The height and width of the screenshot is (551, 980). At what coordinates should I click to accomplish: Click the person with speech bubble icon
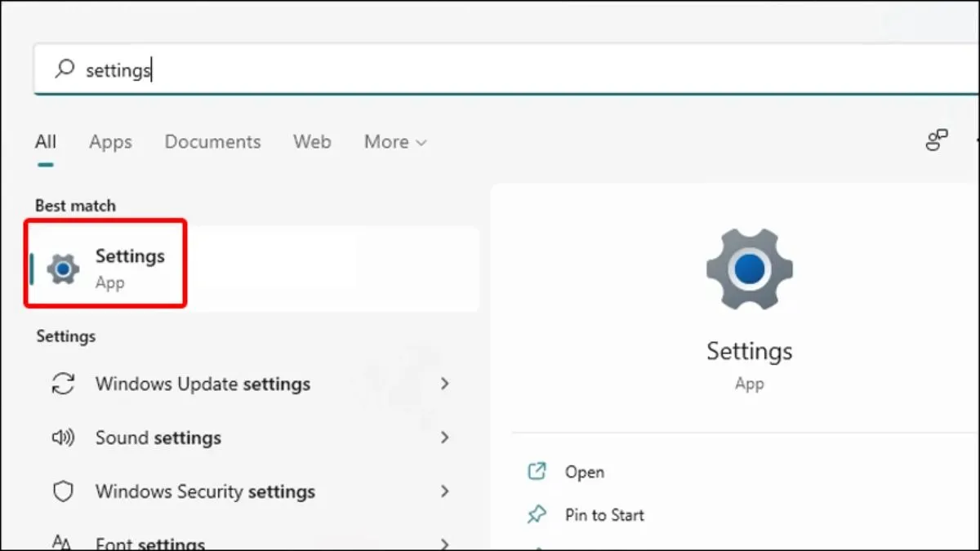click(936, 140)
